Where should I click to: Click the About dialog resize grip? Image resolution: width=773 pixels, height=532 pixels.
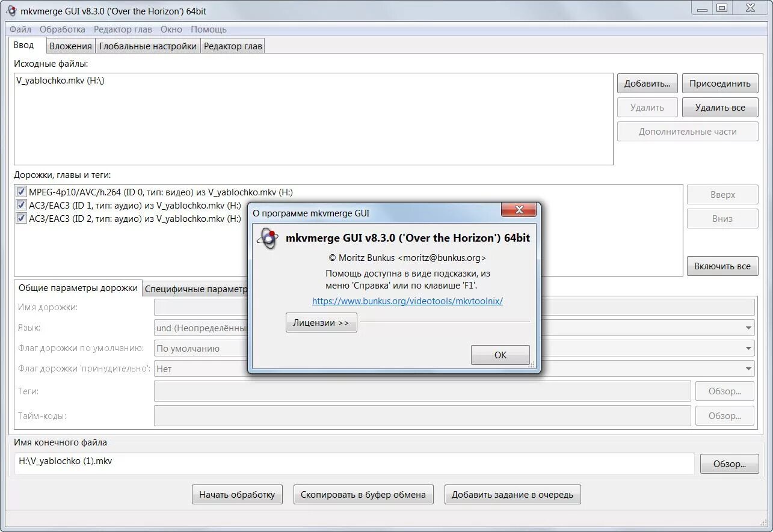tap(532, 364)
